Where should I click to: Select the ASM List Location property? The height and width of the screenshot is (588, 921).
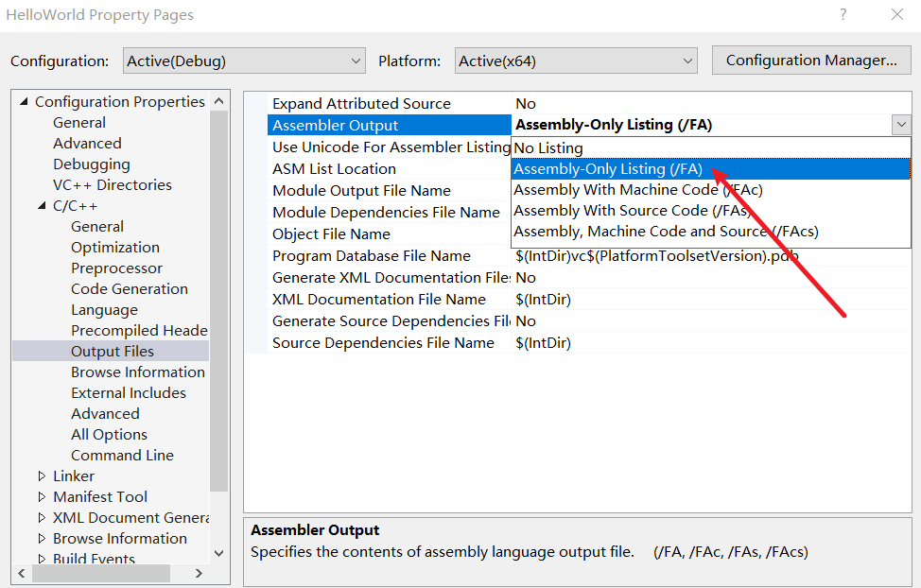(334, 169)
